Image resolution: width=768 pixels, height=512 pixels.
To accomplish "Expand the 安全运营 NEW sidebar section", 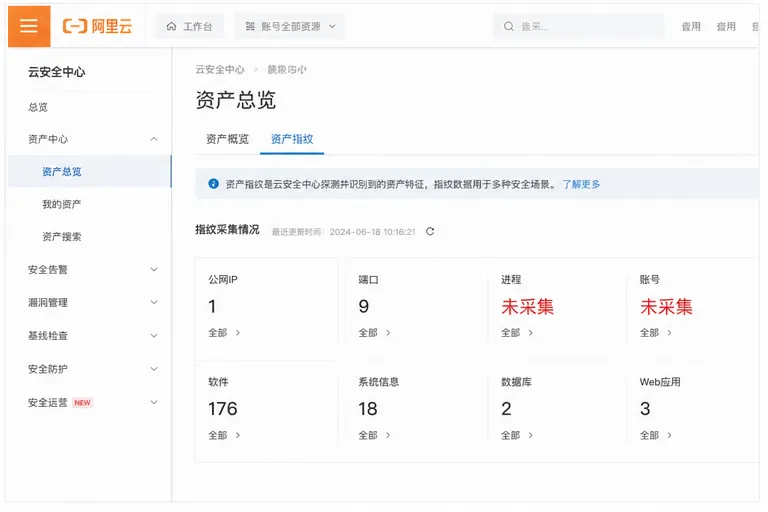I will (x=92, y=402).
